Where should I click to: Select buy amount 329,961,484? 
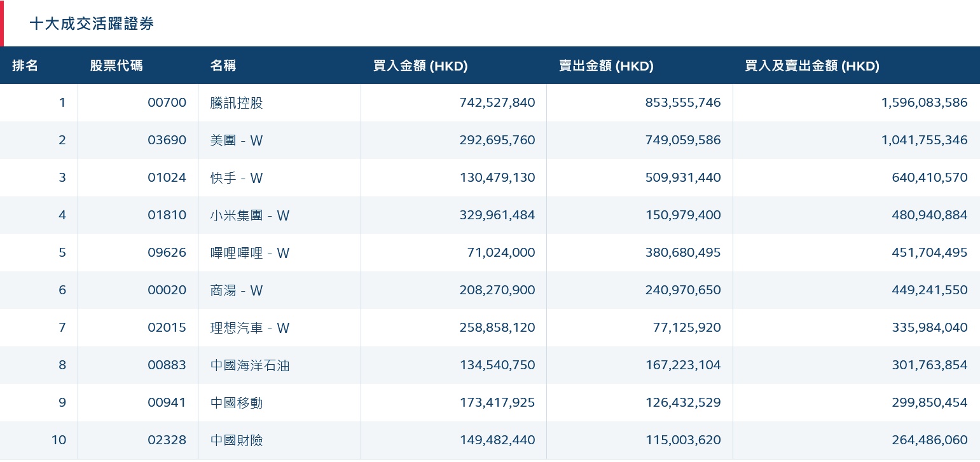[x=497, y=215]
